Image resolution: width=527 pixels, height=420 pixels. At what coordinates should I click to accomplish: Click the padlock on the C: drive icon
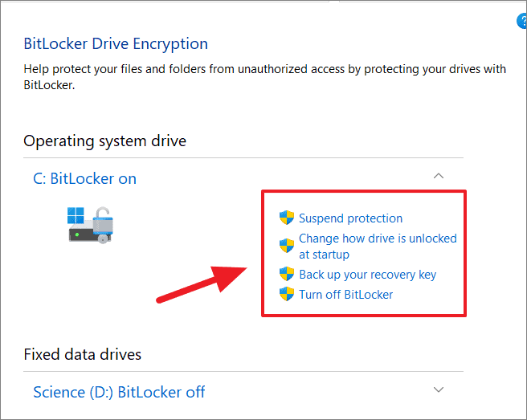pos(103,222)
